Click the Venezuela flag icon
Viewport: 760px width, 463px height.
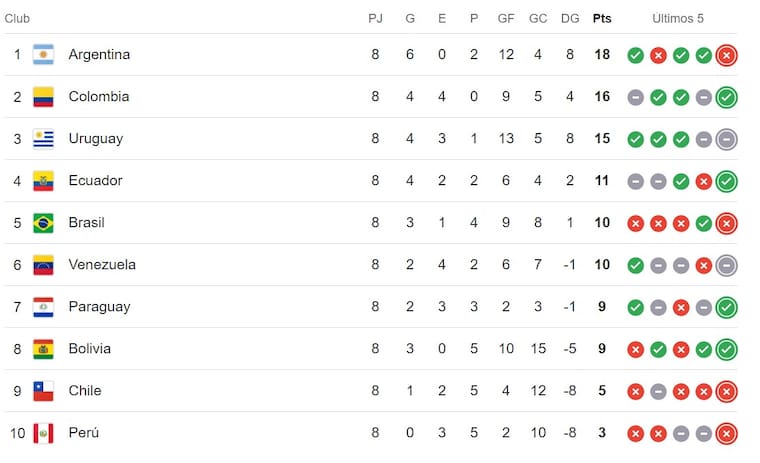point(43,265)
